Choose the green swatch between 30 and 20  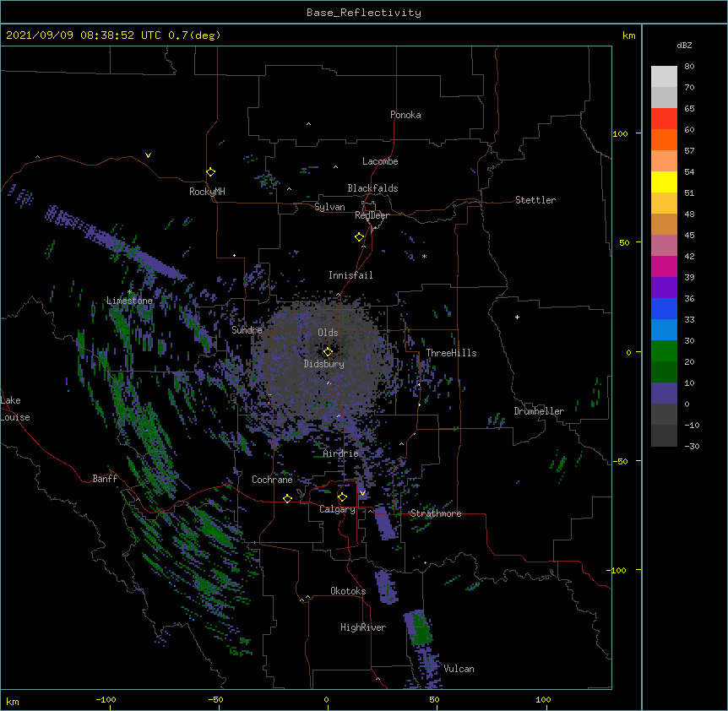point(664,351)
